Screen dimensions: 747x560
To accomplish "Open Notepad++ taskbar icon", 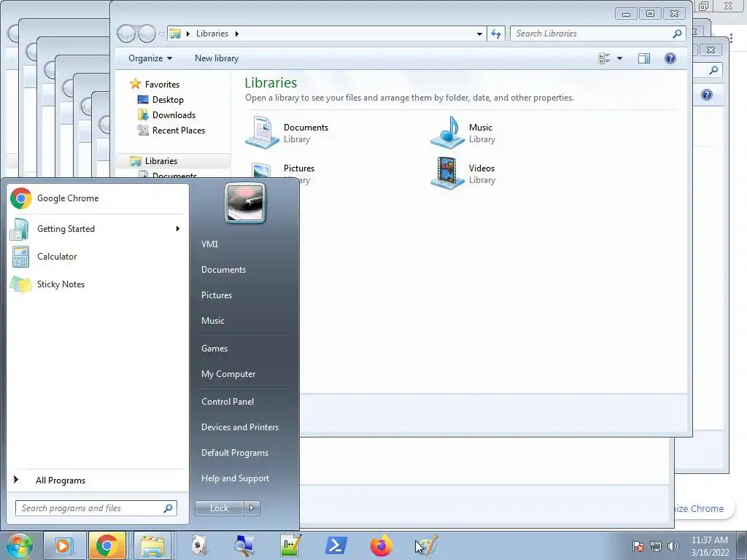I will [x=290, y=545].
